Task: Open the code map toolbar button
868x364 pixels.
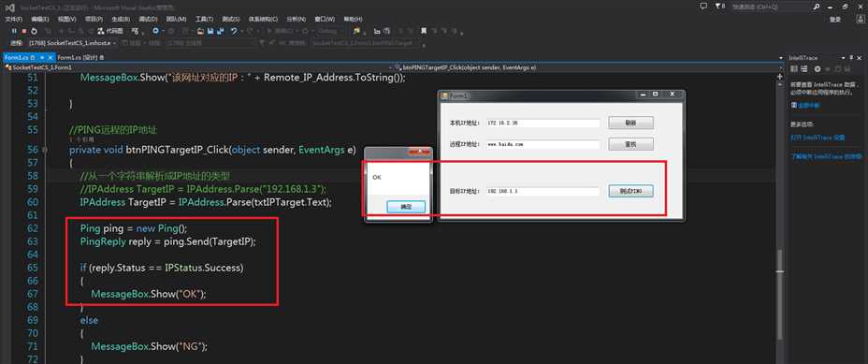Action: point(110,31)
